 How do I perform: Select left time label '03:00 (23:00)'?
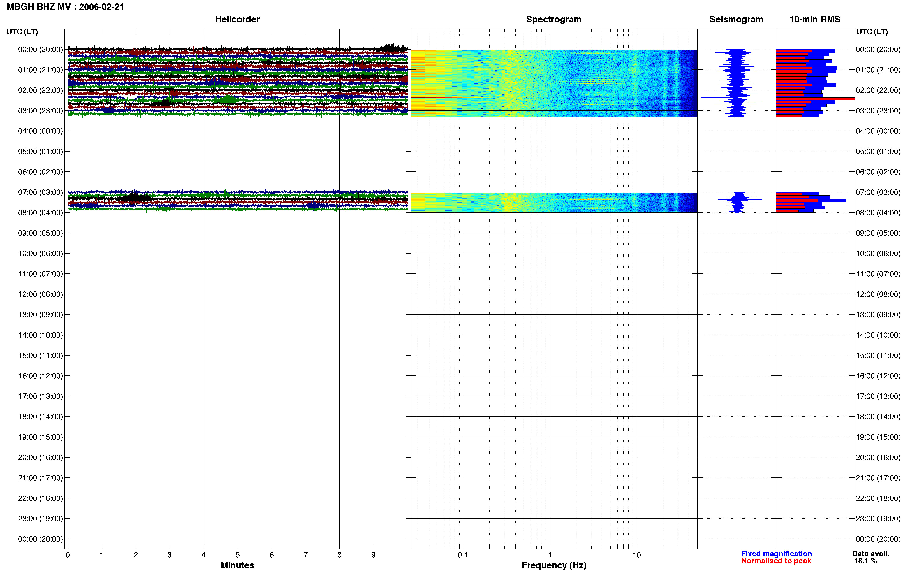[41, 111]
